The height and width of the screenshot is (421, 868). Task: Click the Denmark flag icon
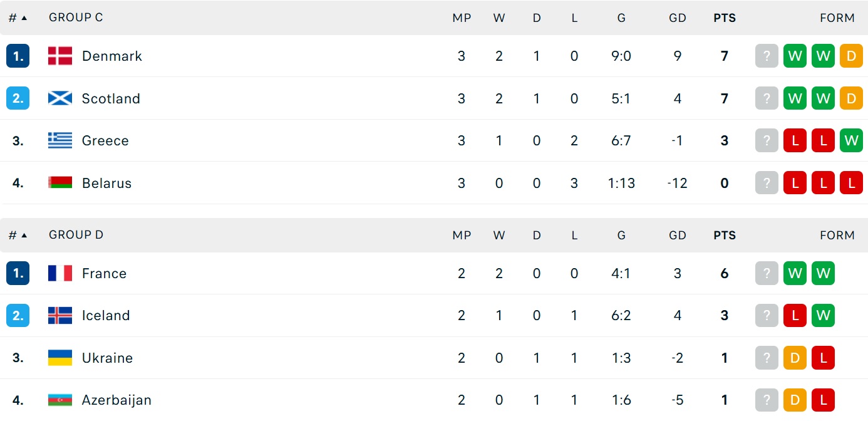(60, 56)
